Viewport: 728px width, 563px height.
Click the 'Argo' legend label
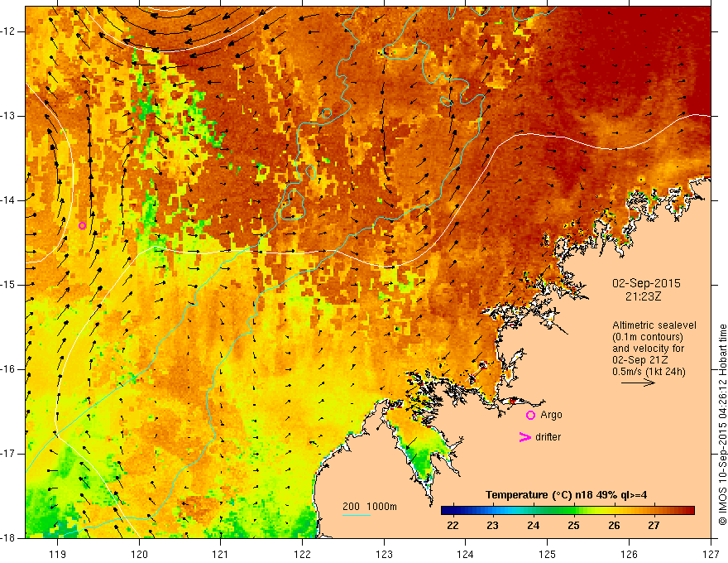pos(551,415)
